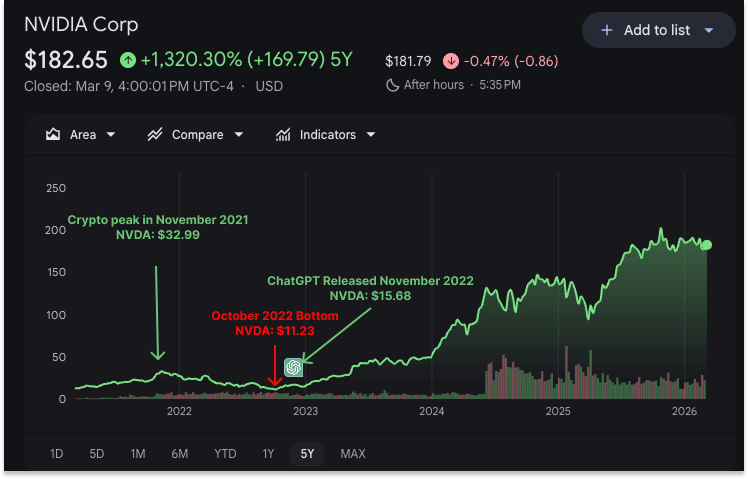Click the Area chart icon
The width and height of the screenshot is (748, 479).
pyautogui.click(x=52, y=134)
